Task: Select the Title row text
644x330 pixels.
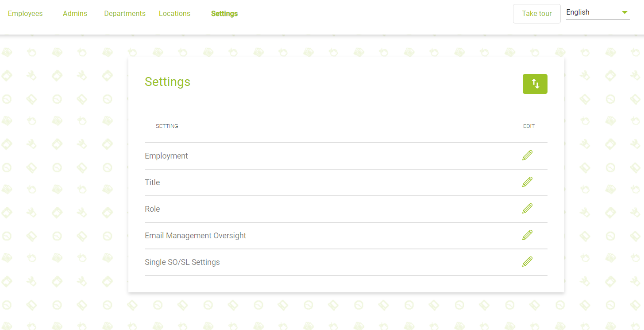Action: point(152,182)
